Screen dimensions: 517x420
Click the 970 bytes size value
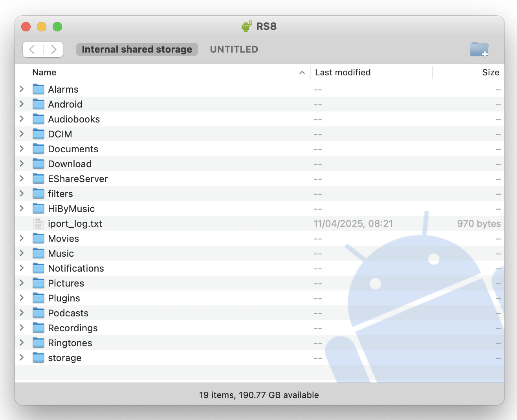(x=479, y=224)
